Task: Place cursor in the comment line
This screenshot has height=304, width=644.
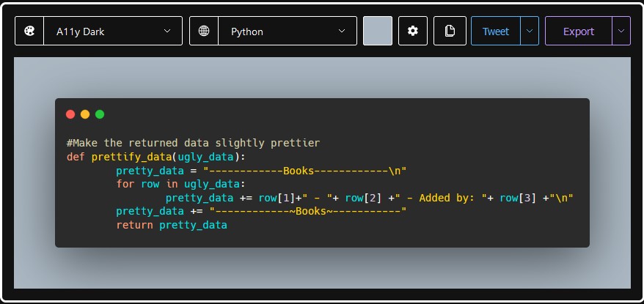Action: (x=192, y=144)
